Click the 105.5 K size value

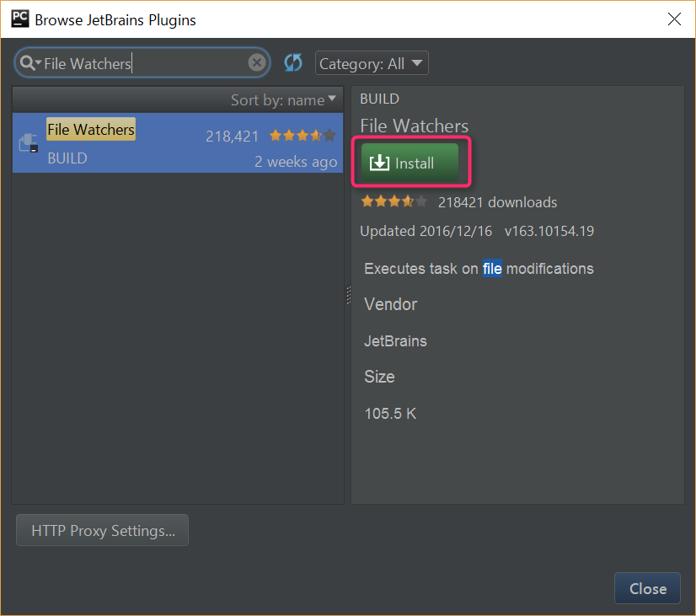[390, 414]
